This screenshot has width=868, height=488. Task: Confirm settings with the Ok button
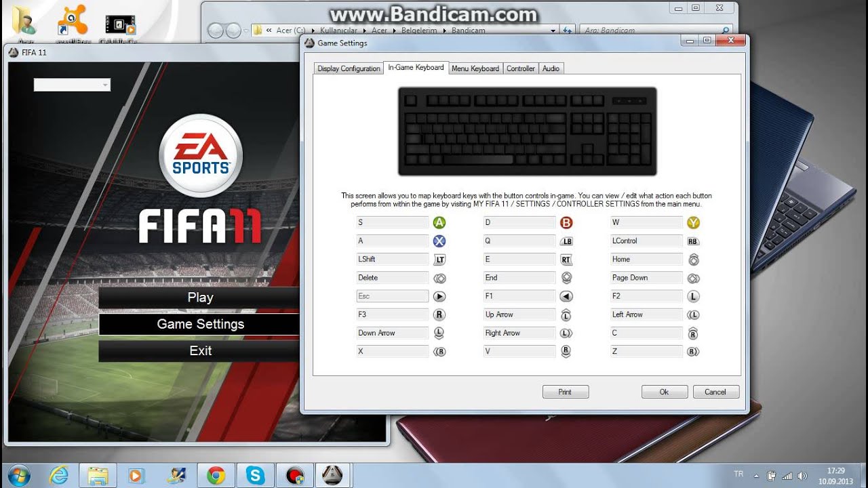[x=665, y=392]
